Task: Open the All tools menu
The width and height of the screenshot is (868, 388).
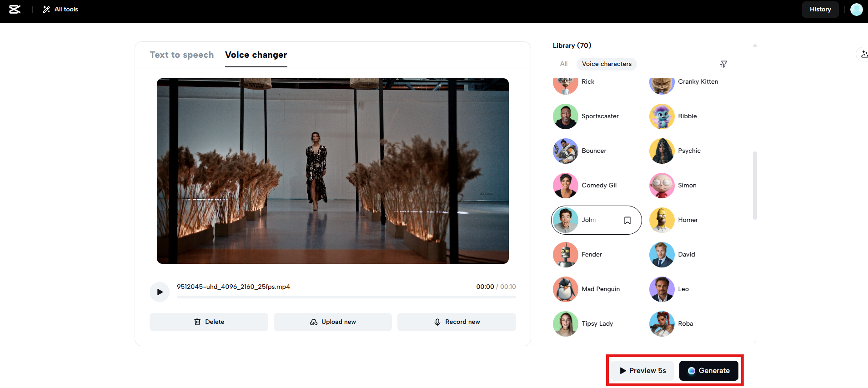Action: pos(60,9)
